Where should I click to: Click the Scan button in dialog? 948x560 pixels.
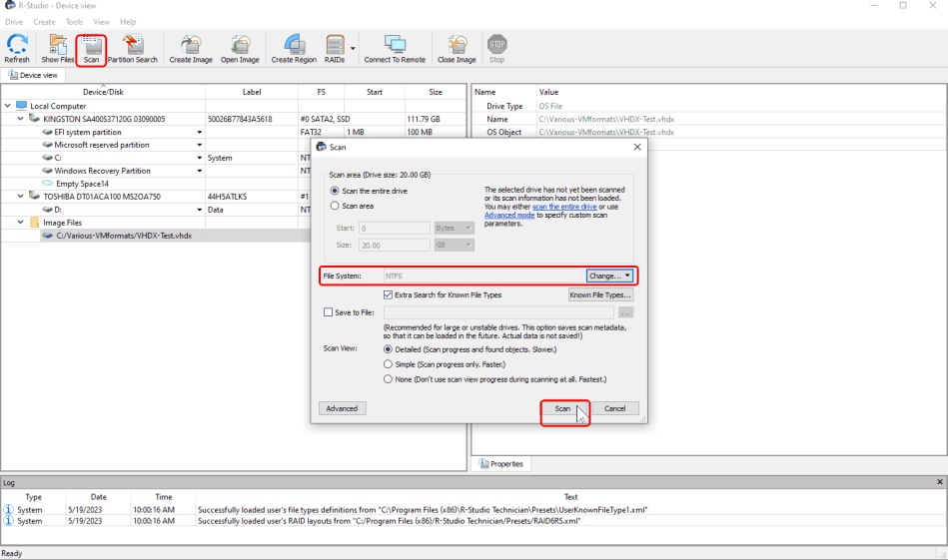562,408
